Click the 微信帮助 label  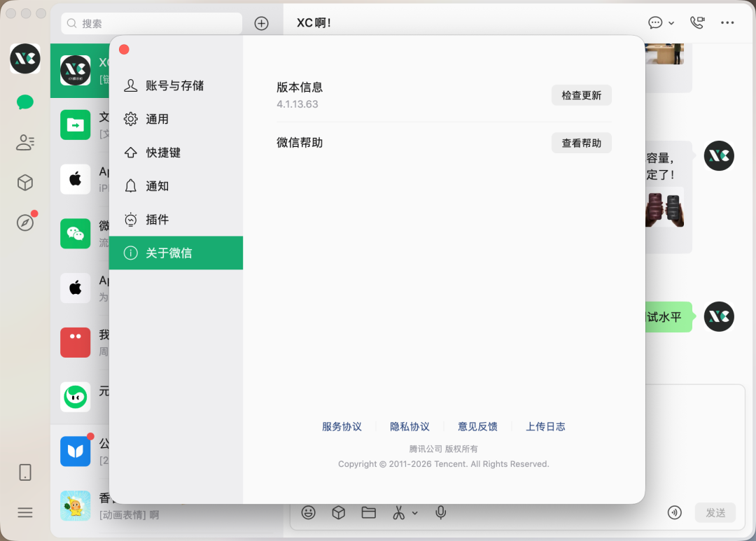(300, 143)
